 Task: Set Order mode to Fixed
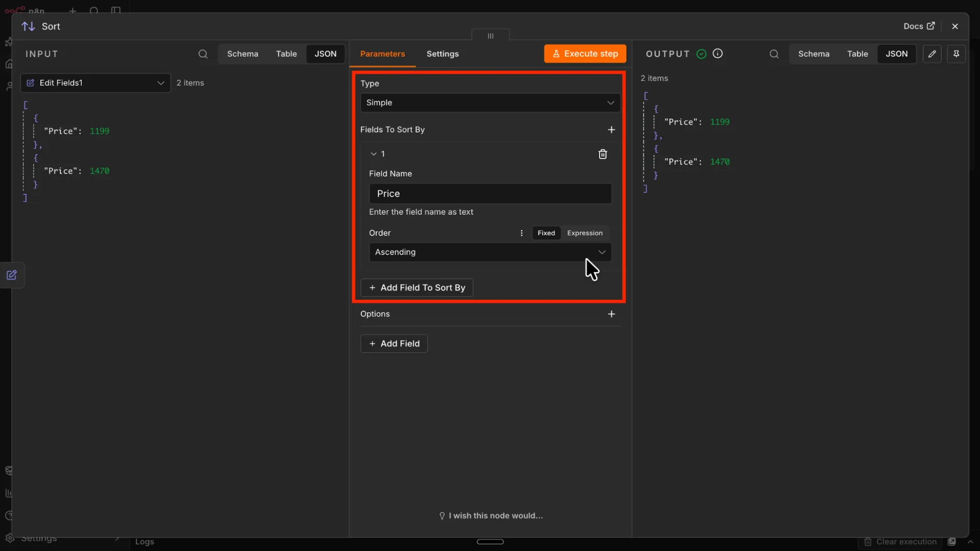pos(546,233)
